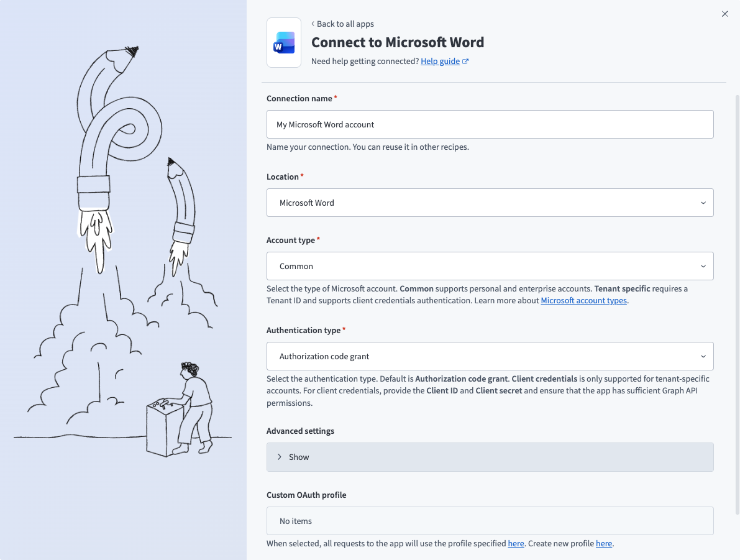Click the 'Connect to Microsoft Word' heading
The height and width of the screenshot is (560, 740).
click(398, 42)
